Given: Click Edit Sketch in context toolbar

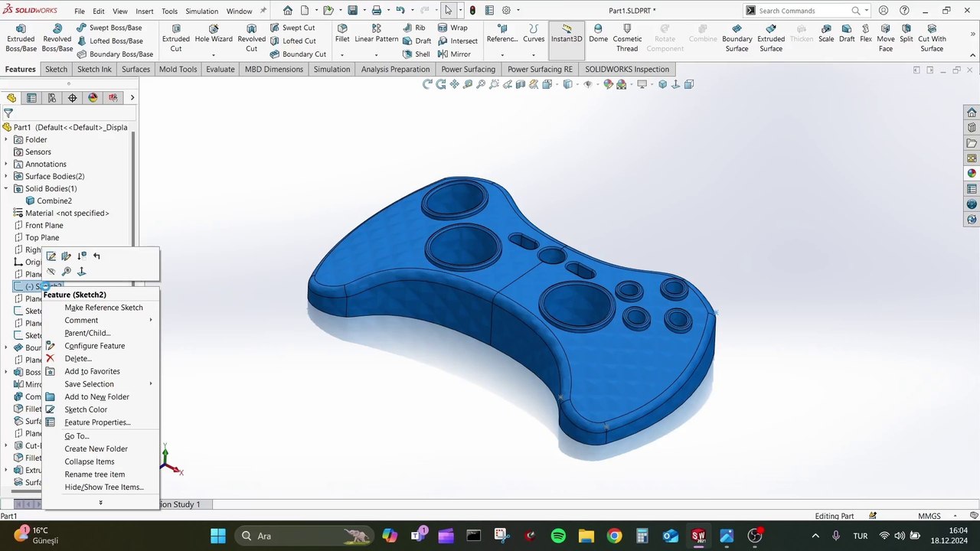Looking at the screenshot, I should tap(51, 256).
